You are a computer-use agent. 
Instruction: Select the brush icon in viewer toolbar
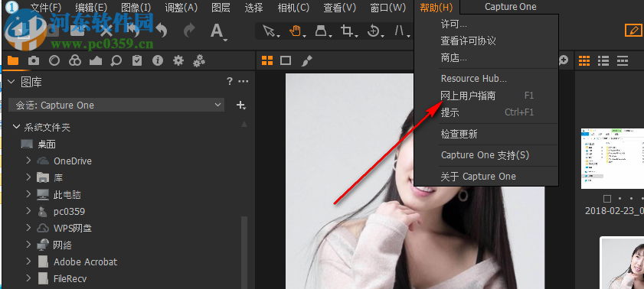[x=306, y=61]
